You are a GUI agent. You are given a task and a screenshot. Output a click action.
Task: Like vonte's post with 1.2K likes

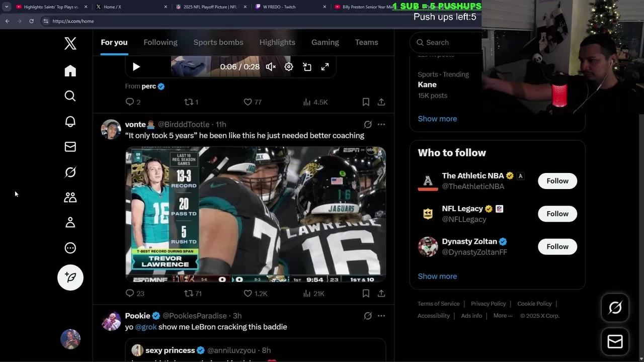pos(256,294)
